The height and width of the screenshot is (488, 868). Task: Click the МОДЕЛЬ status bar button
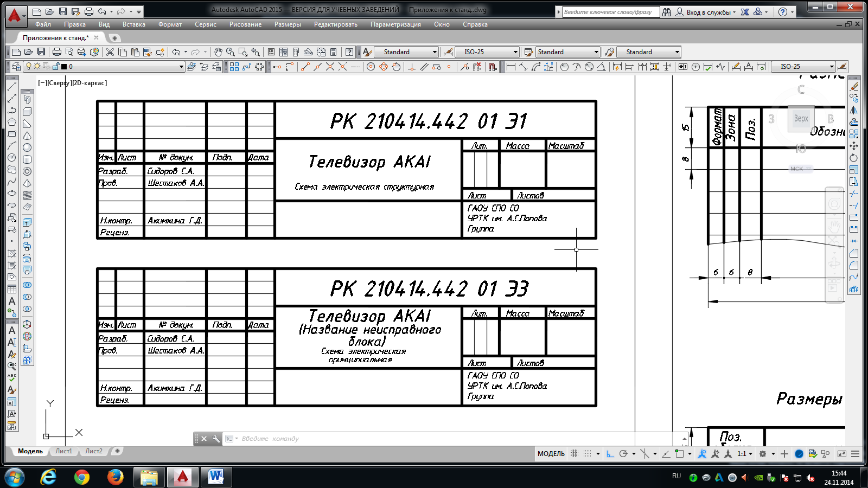click(551, 454)
